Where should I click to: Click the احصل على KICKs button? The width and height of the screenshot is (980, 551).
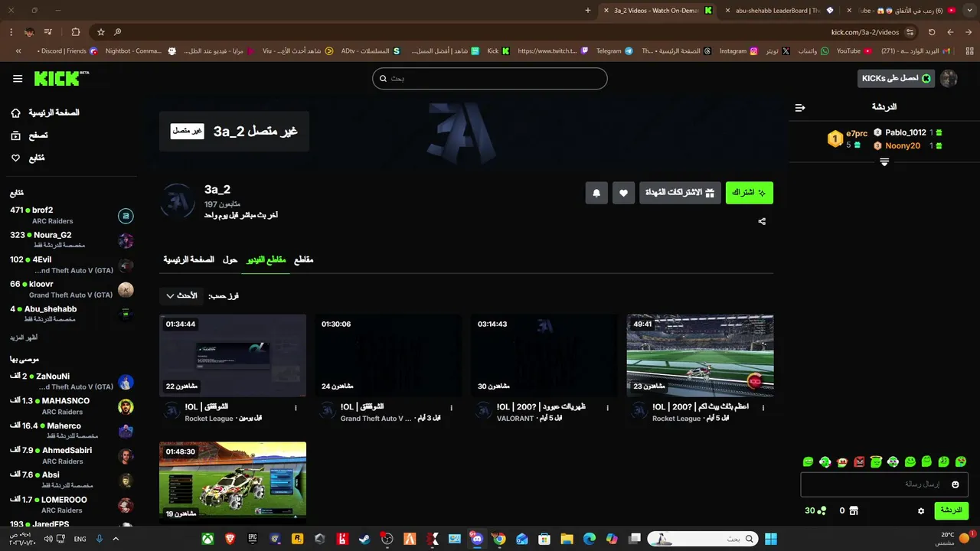pyautogui.click(x=896, y=79)
